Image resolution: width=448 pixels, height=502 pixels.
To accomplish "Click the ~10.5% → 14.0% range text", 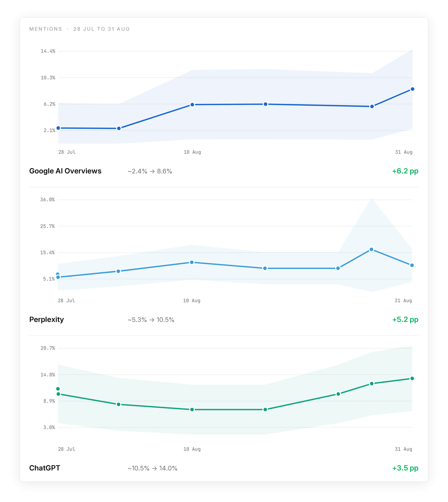I will pos(153,468).
